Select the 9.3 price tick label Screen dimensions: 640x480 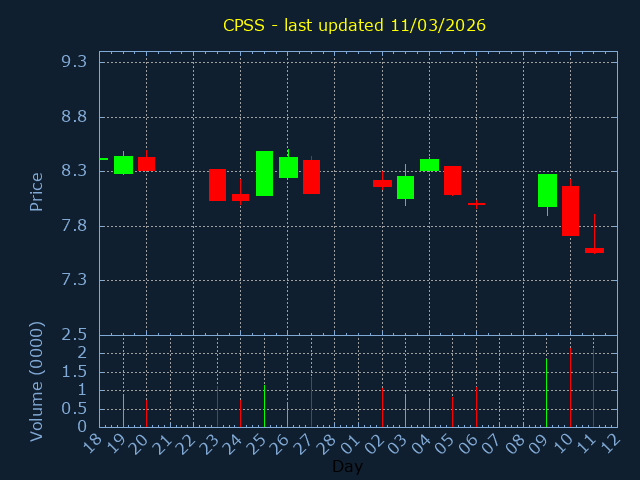click(x=73, y=62)
